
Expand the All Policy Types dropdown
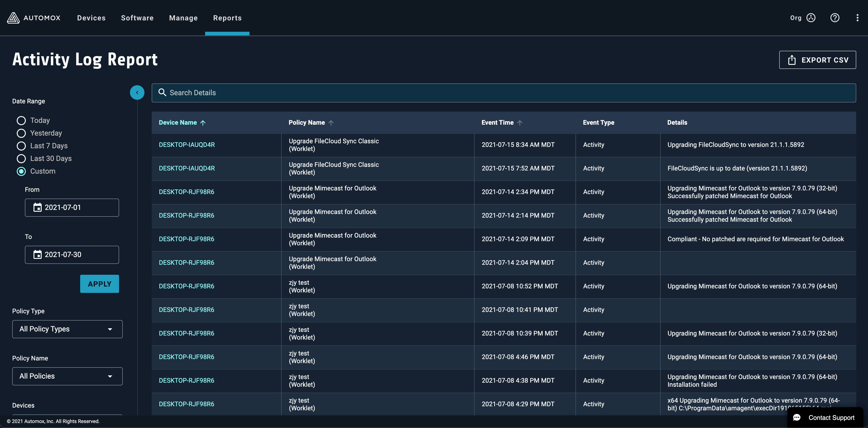(x=67, y=329)
